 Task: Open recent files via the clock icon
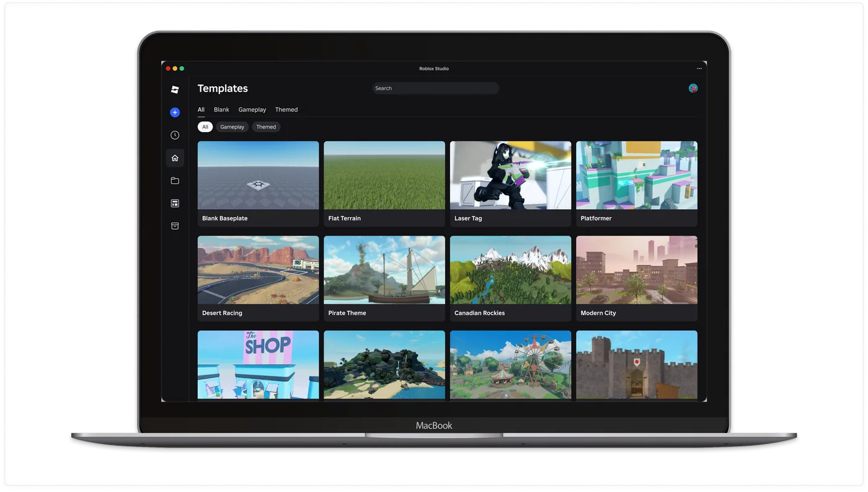click(175, 135)
